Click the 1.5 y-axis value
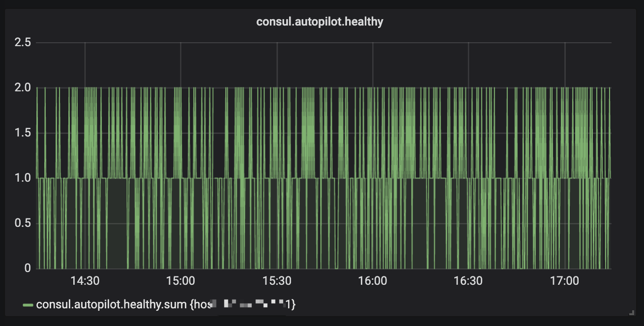Screen dimensions: 644x326 [x=23, y=133]
